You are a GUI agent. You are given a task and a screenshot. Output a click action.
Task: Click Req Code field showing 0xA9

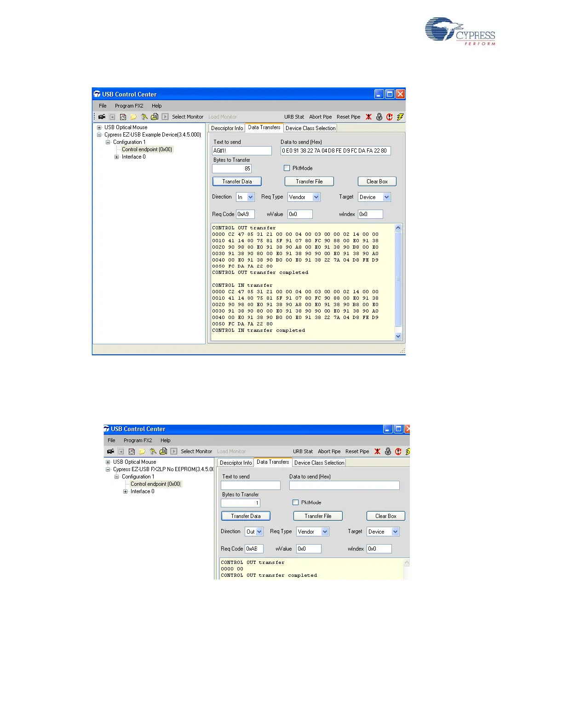coord(245,214)
